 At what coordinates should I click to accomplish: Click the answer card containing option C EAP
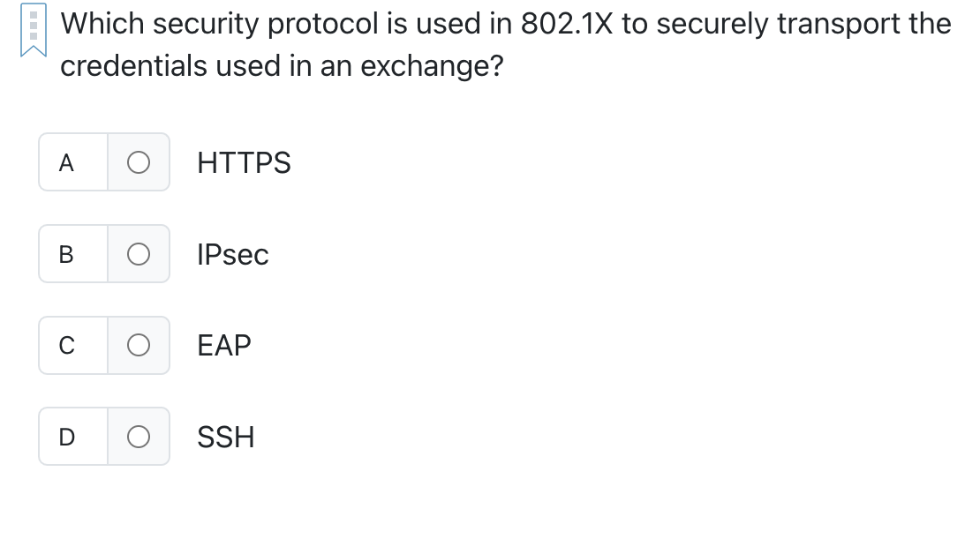click(104, 345)
